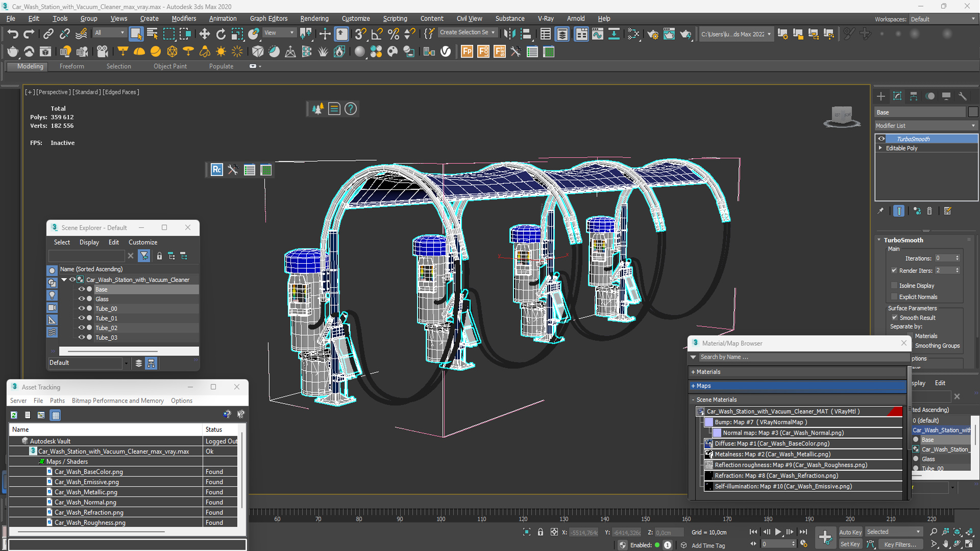Screen dimensions: 980x551
Task: Click the Auto Key button
Action: coord(850,532)
